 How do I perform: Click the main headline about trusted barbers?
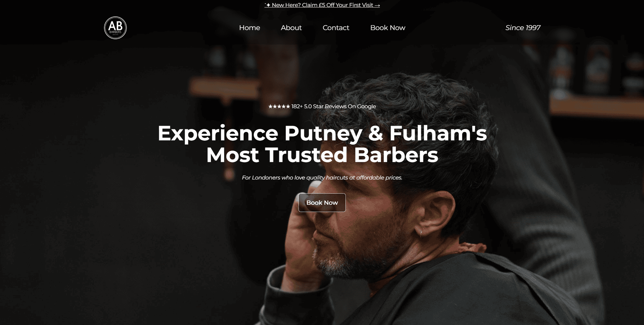point(322,144)
